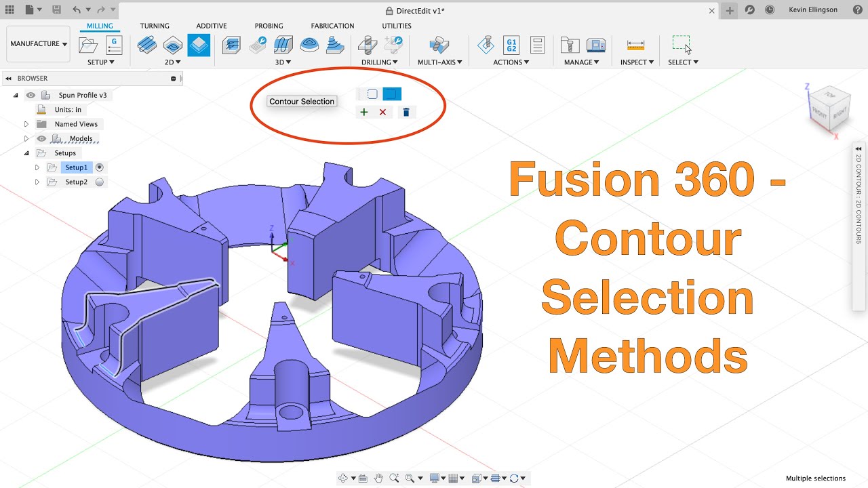Open the 3D dropdown menu

(283, 62)
